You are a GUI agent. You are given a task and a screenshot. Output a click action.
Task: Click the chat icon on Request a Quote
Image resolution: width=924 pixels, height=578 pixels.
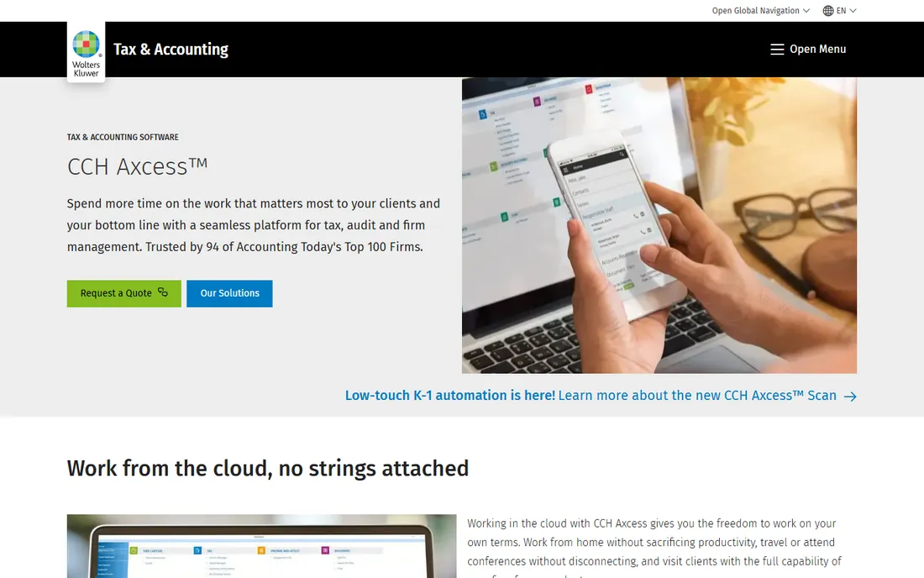coord(163,293)
